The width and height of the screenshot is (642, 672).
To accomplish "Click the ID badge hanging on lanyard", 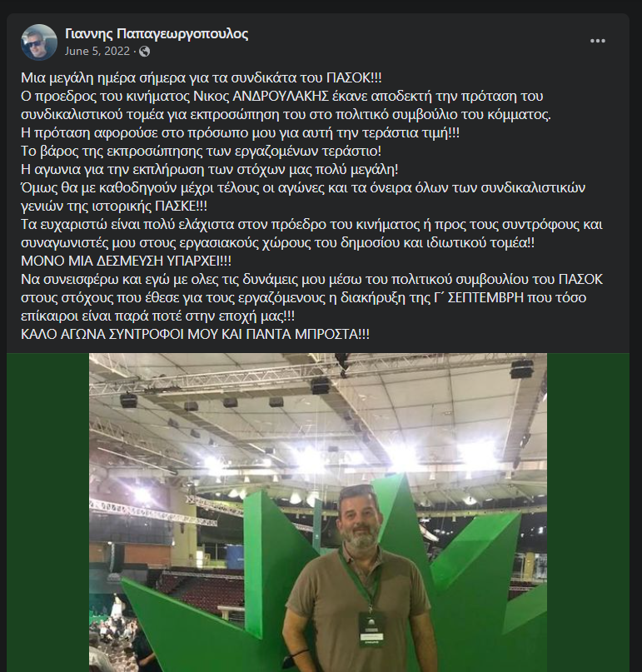I will (x=371, y=630).
